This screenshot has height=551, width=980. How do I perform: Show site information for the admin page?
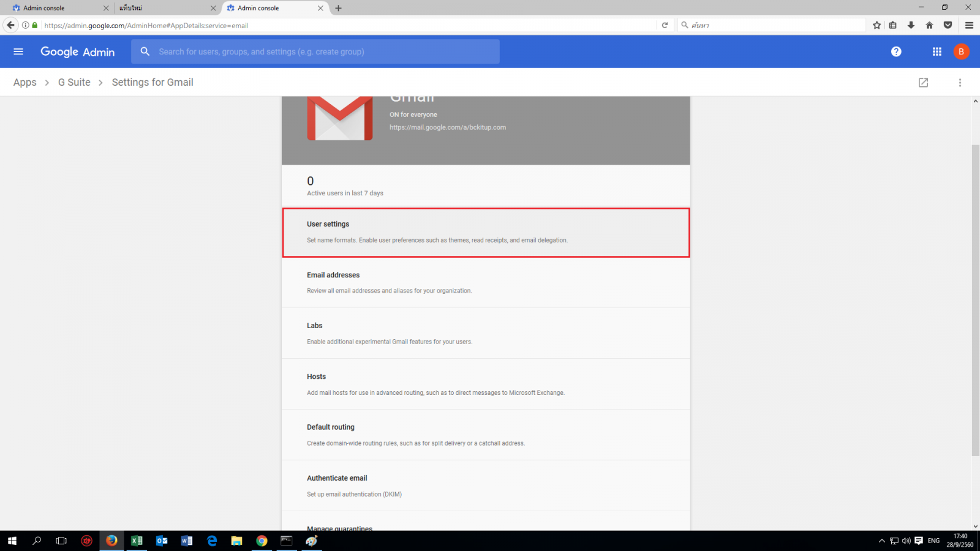click(x=25, y=25)
